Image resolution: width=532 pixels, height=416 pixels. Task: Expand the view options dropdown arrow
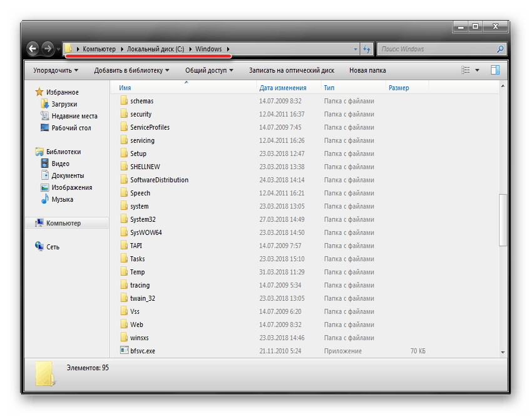[478, 70]
